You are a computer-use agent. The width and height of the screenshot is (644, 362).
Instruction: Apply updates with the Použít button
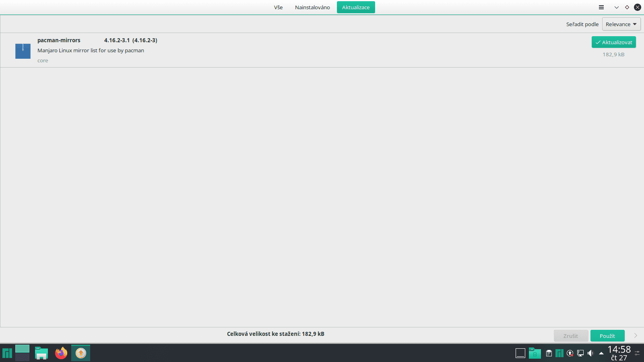tap(607, 335)
